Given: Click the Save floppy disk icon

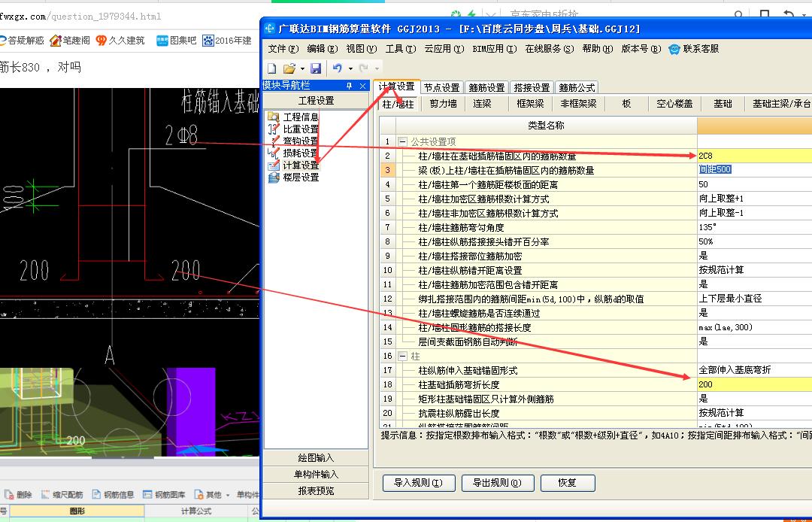Looking at the screenshot, I should click(315, 68).
